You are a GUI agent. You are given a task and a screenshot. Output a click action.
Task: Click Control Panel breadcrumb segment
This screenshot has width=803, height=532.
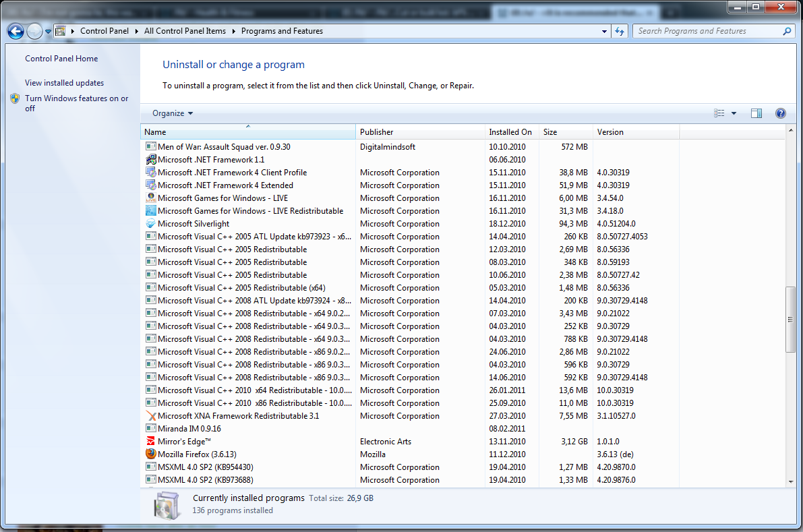tap(105, 31)
